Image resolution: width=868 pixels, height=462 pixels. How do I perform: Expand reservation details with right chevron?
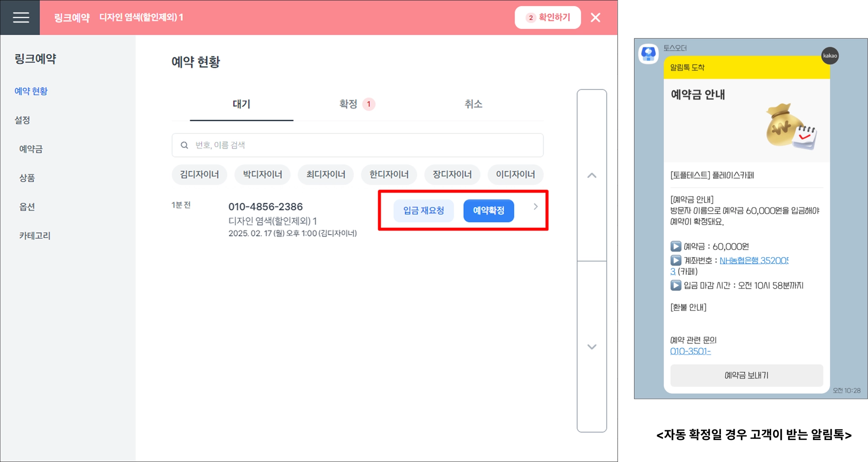tap(535, 207)
